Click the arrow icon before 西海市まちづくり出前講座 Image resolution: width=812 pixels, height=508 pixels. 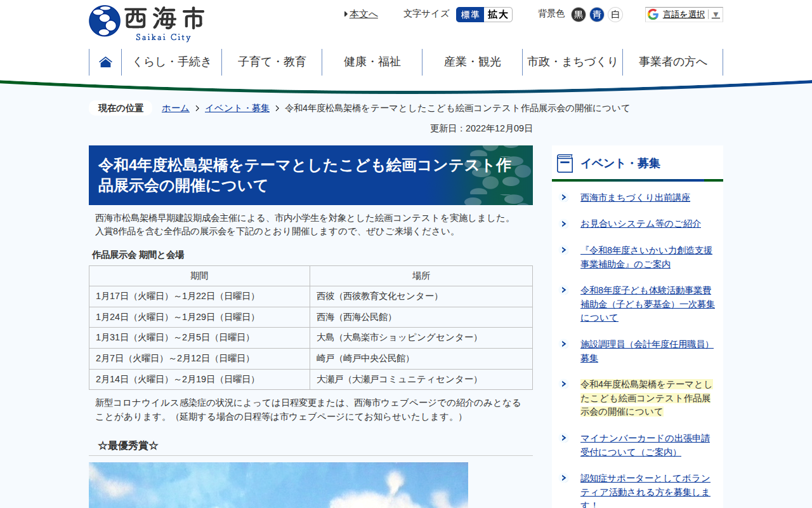click(x=564, y=197)
